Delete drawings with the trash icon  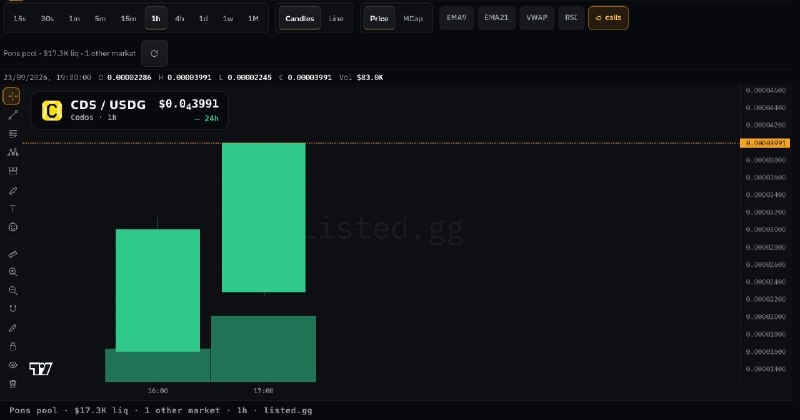pyautogui.click(x=13, y=384)
